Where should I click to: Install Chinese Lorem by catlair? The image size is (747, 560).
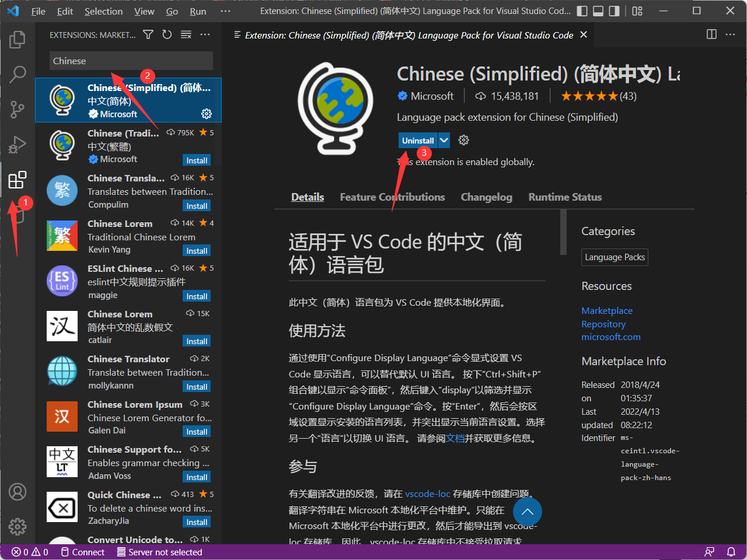point(197,341)
